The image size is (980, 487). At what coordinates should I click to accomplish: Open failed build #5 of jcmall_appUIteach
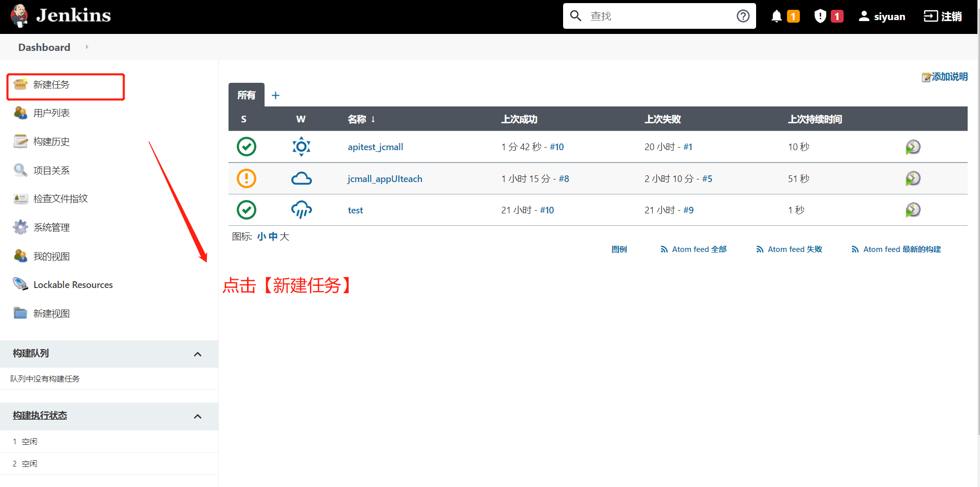pos(707,178)
